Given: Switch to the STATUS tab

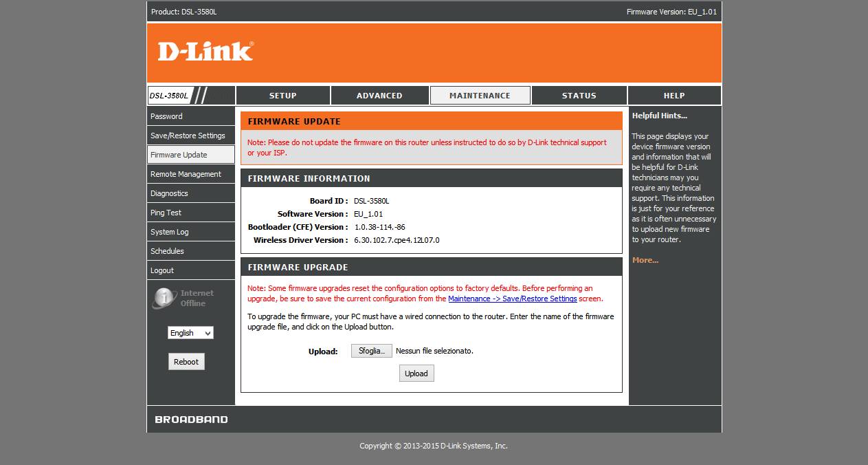Looking at the screenshot, I should (x=579, y=96).
